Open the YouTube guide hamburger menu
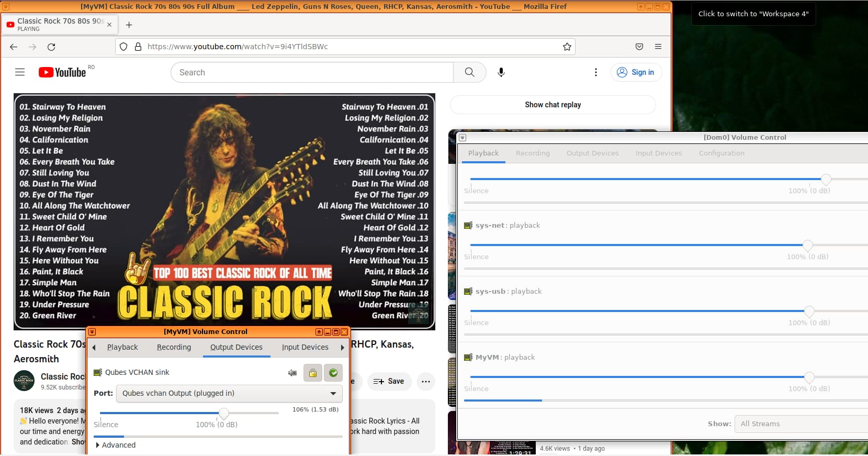868x456 pixels. 20,72
